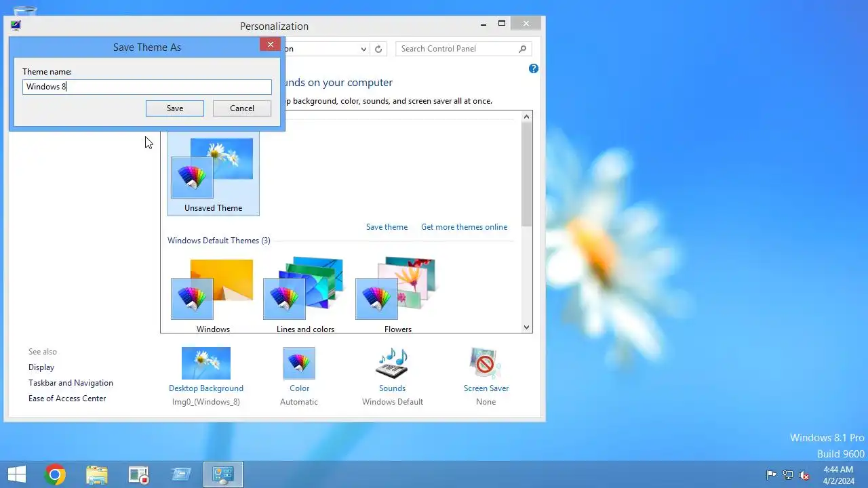868x488 pixels.
Task: Click Windows Default Themes (3) heading
Action: click(x=219, y=241)
